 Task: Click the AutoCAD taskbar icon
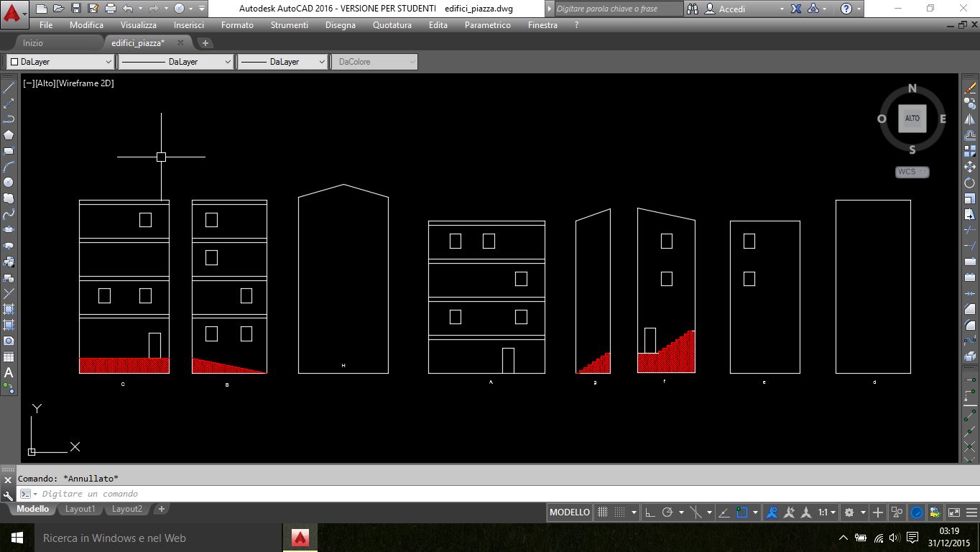click(300, 538)
